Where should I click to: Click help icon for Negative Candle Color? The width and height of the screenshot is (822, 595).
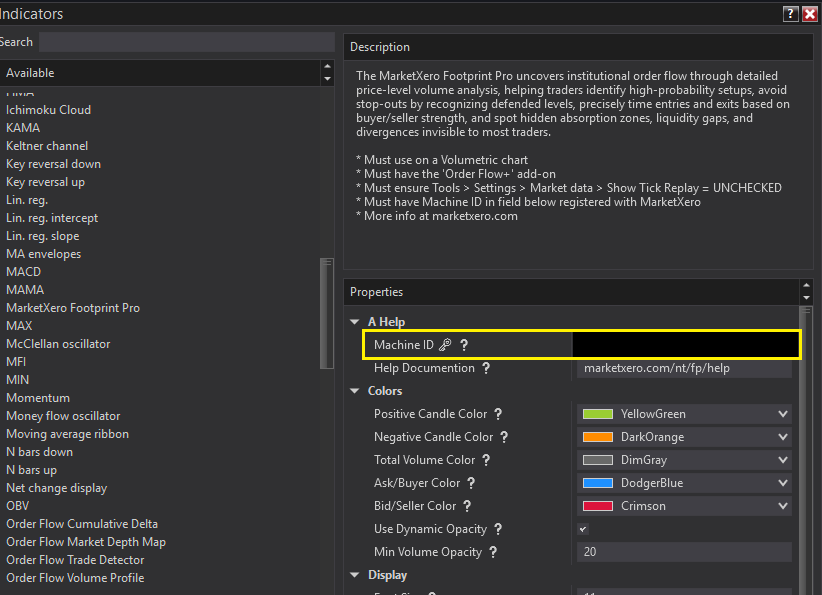[x=504, y=437]
